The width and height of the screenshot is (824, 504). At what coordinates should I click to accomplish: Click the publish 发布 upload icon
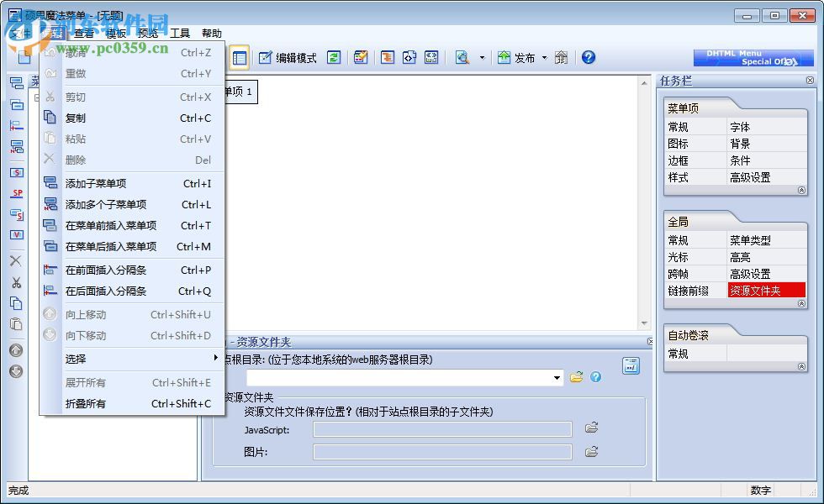pyautogui.click(x=505, y=57)
